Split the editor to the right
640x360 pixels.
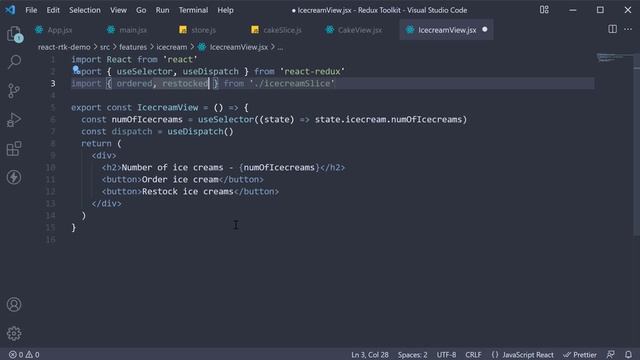coord(612,29)
